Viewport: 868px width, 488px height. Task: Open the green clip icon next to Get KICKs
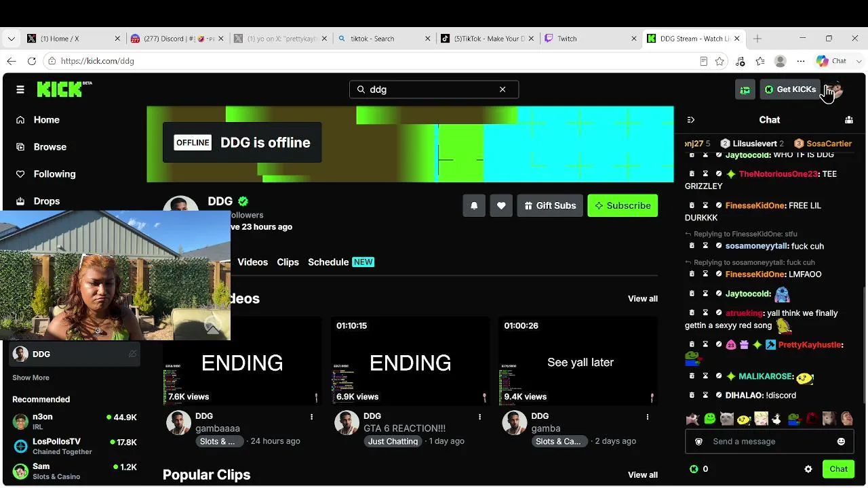click(745, 89)
